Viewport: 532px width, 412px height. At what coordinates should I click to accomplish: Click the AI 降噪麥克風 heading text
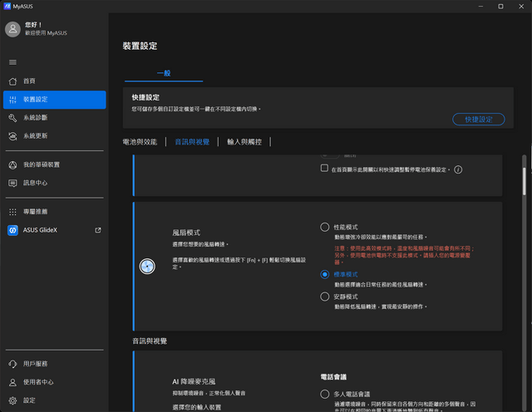click(194, 381)
